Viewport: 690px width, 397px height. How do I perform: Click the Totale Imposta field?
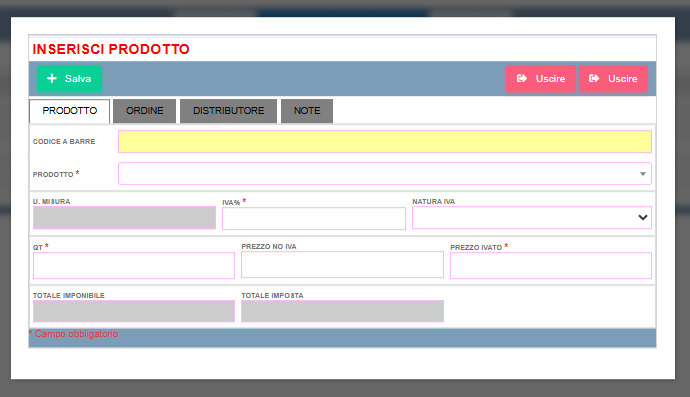coord(342,311)
